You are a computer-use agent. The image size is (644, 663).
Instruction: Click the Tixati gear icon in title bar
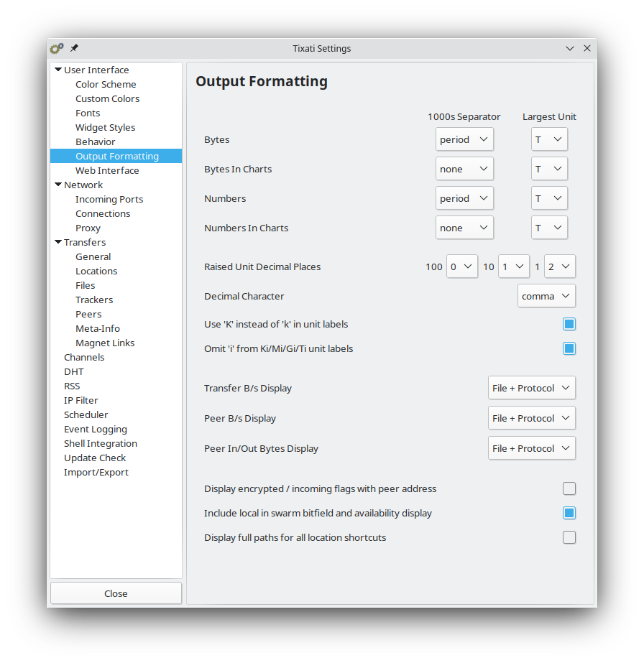[x=57, y=49]
